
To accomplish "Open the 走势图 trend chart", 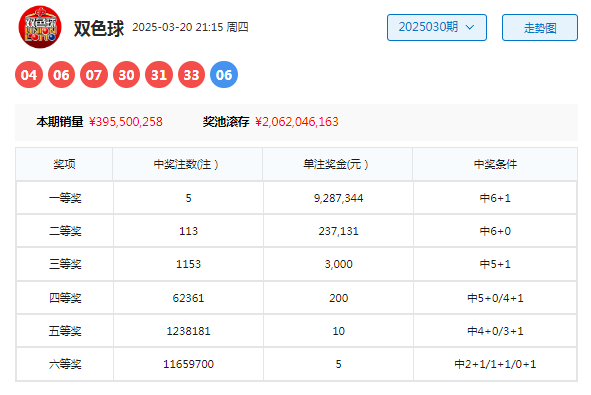I will (540, 28).
